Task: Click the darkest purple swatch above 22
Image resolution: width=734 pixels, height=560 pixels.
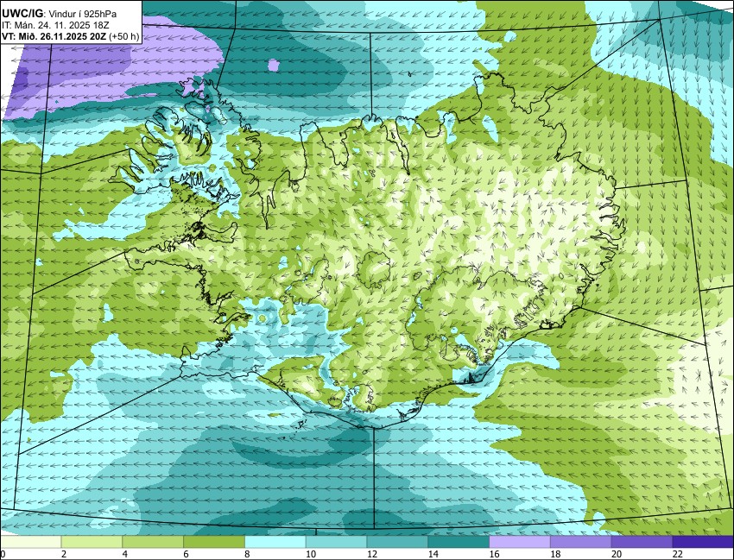Action: tap(703, 542)
